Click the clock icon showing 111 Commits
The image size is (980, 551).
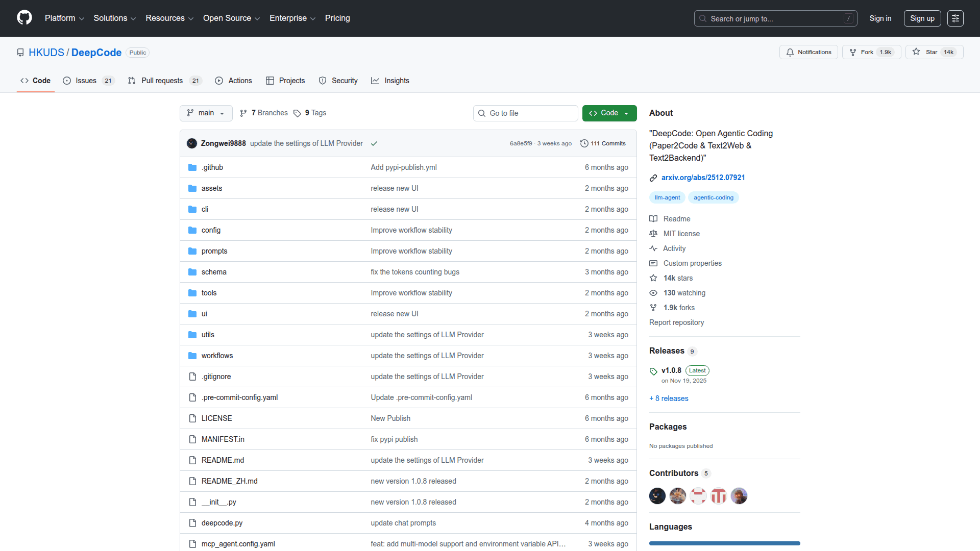(584, 143)
